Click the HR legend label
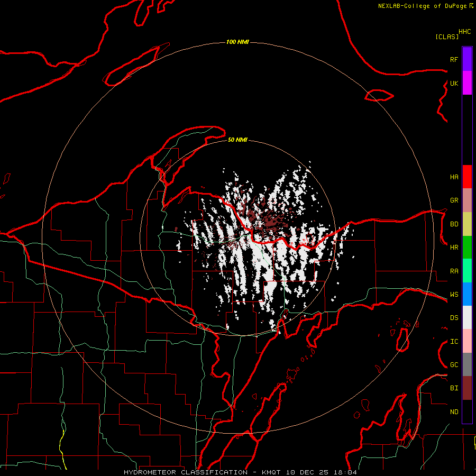 click(x=454, y=248)
